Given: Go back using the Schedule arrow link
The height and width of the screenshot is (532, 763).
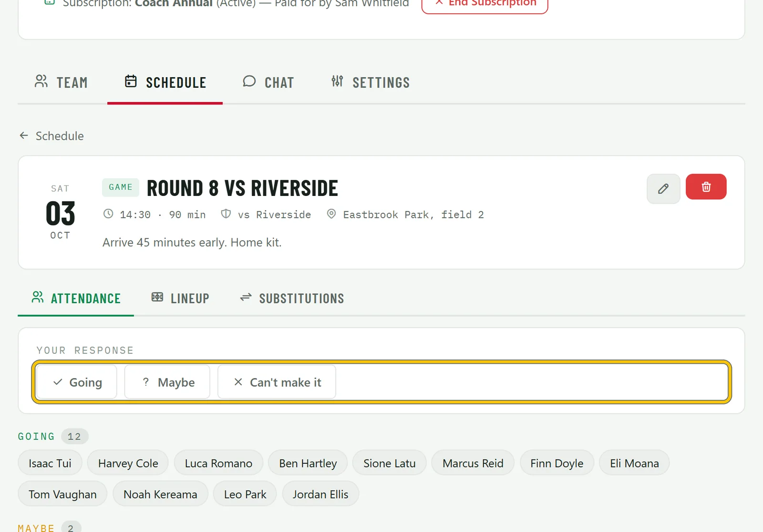Looking at the screenshot, I should [x=52, y=136].
